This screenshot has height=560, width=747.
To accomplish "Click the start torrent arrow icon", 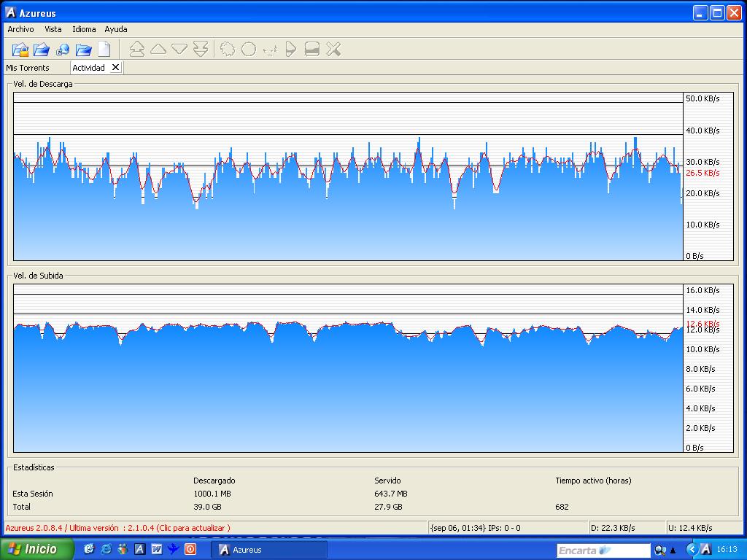I will 290,49.
